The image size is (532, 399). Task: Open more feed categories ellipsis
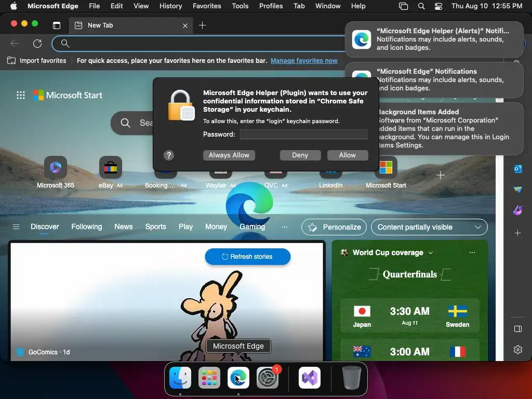click(285, 227)
